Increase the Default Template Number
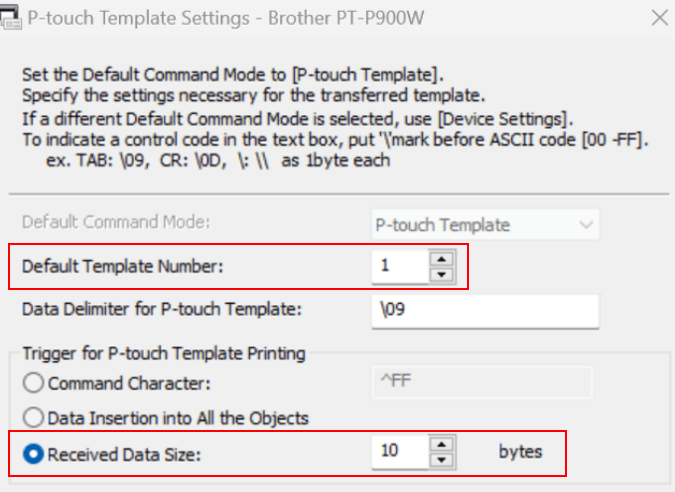This screenshot has height=492, width=675. [x=443, y=259]
